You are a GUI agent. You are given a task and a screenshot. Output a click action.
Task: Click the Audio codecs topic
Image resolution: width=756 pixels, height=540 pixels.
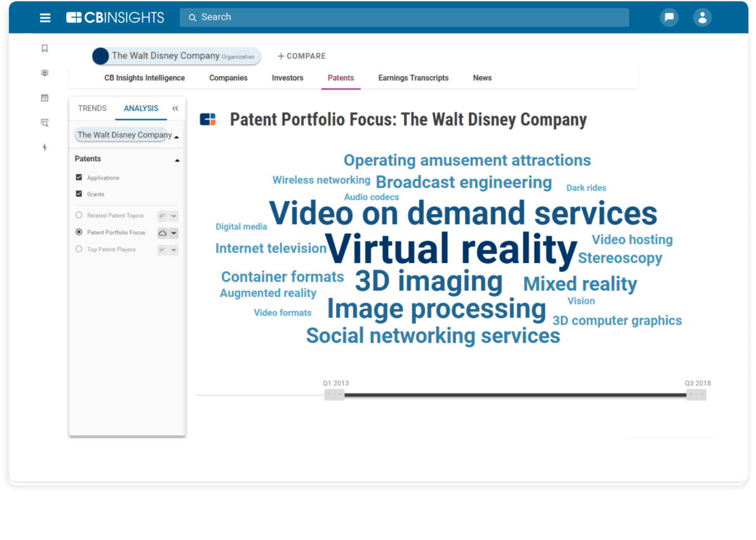click(371, 197)
